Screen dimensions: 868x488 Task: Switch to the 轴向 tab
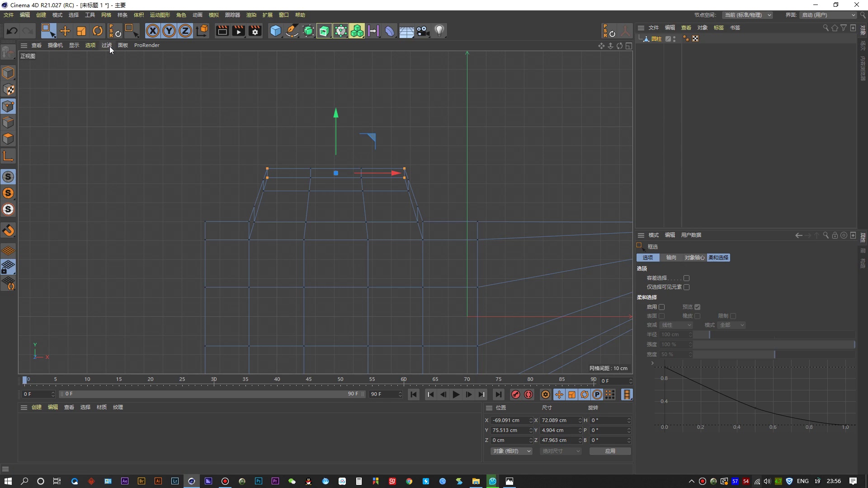671,258
